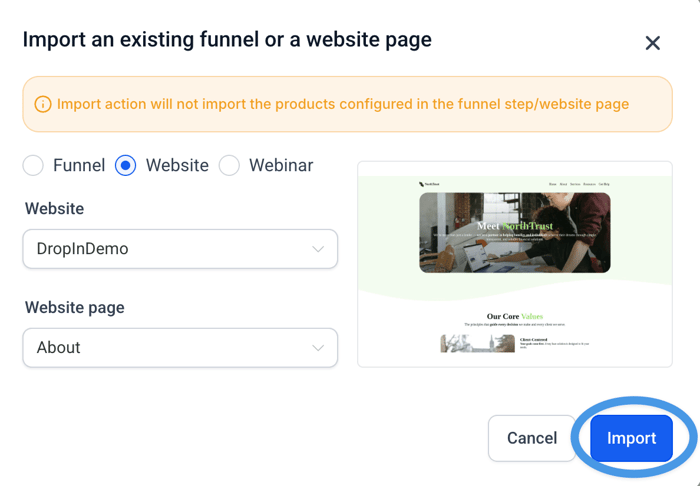Click the Website dropdown chevron arrow
The height and width of the screenshot is (486, 700).
coord(318,249)
